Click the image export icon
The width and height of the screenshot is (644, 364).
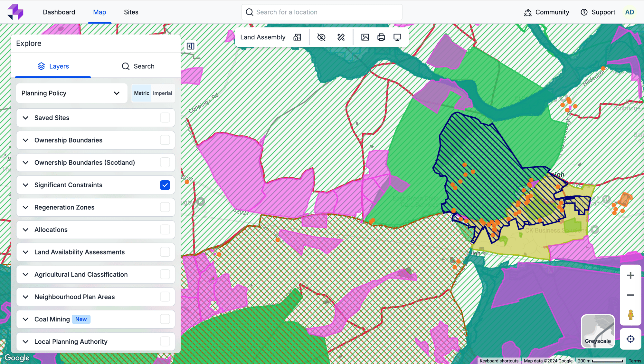point(365,37)
